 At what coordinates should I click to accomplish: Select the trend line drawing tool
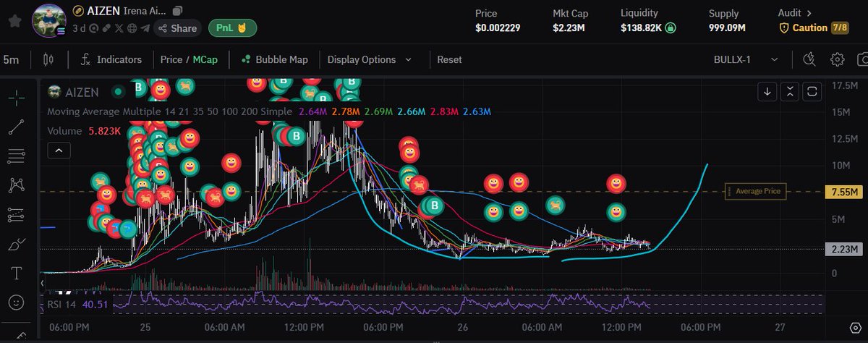click(x=16, y=127)
